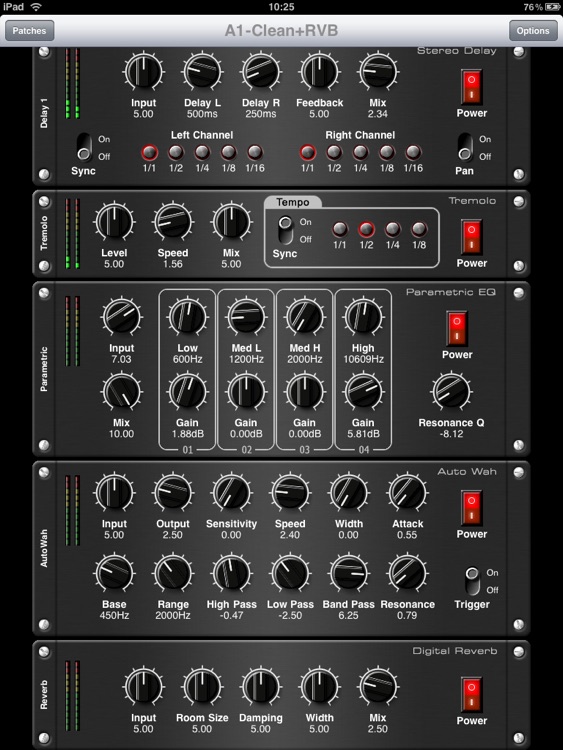Image resolution: width=563 pixels, height=750 pixels.
Task: Click the Stereo Delay Input knob
Action: (144, 72)
